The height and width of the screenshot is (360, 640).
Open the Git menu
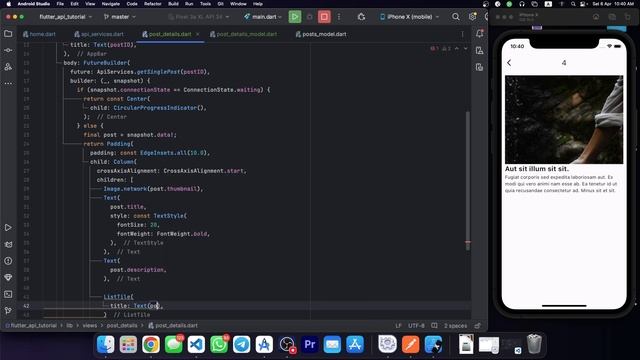[220, 4]
